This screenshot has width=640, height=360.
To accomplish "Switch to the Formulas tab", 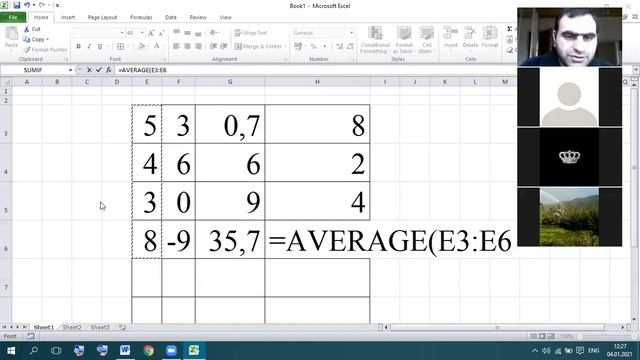I will click(141, 17).
